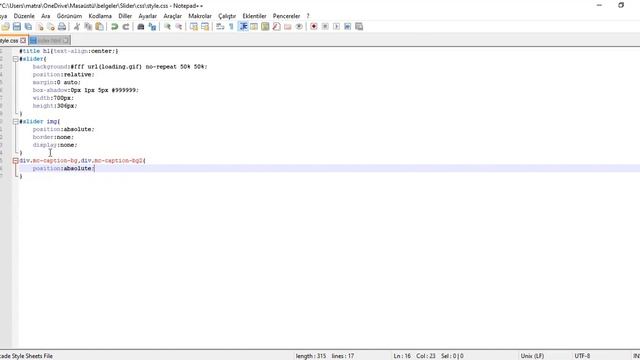Image resolution: width=640 pixels, height=360 pixels.
Task: Open the user-defined language dialog icon
Action: click(254, 27)
